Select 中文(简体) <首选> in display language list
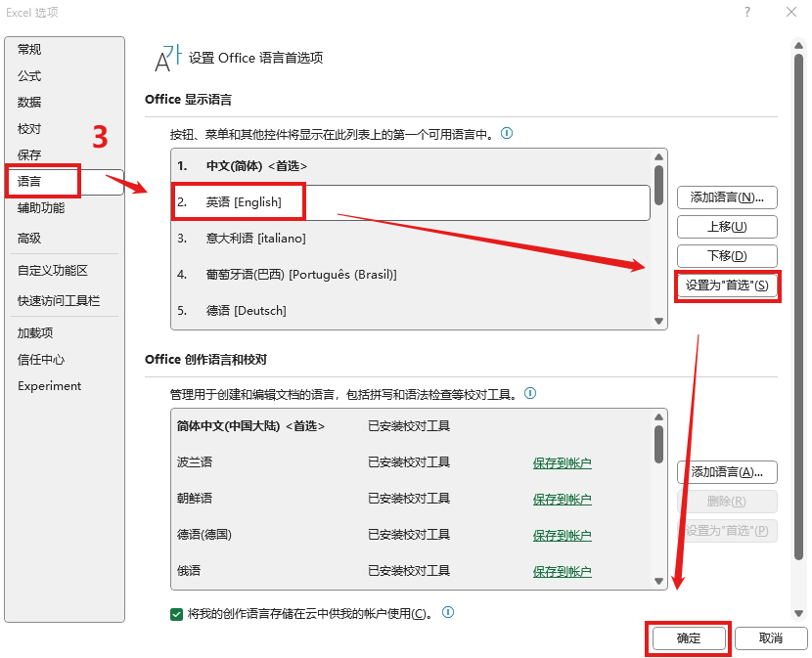 pos(411,166)
